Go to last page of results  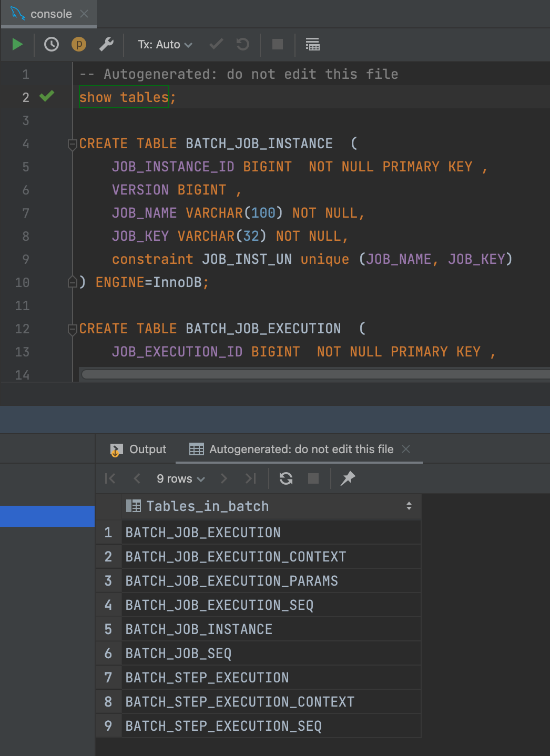(250, 478)
